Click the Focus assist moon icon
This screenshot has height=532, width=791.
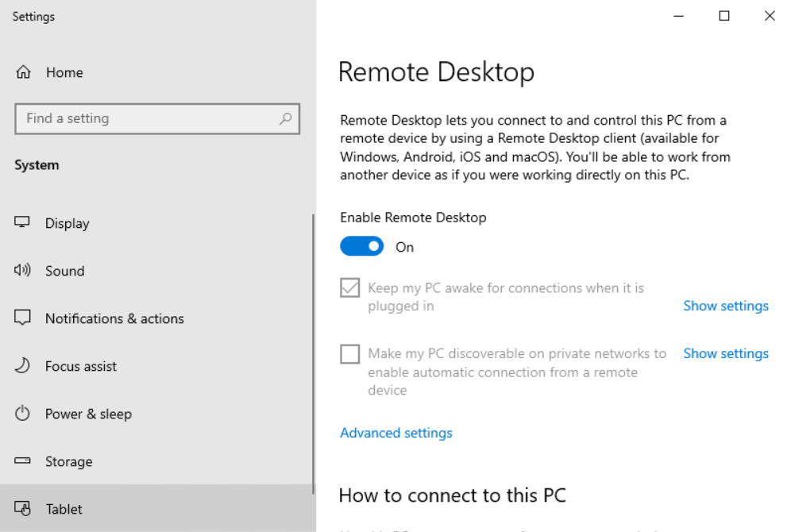coord(22,365)
